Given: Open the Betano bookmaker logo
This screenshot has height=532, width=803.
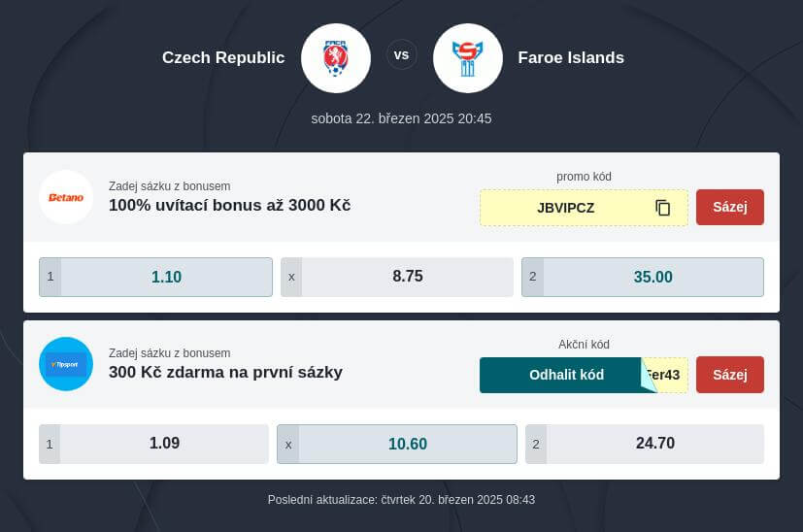Looking at the screenshot, I should tap(66, 197).
